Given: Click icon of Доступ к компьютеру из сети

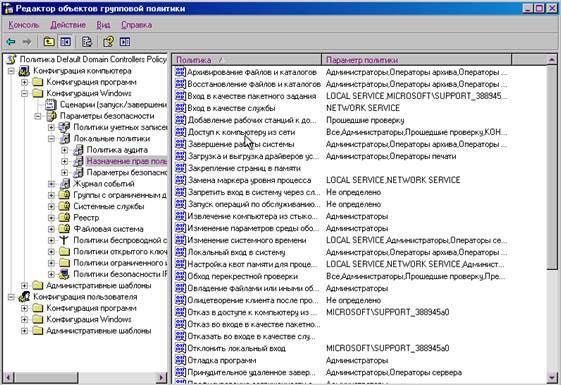Looking at the screenshot, I should [x=180, y=132].
